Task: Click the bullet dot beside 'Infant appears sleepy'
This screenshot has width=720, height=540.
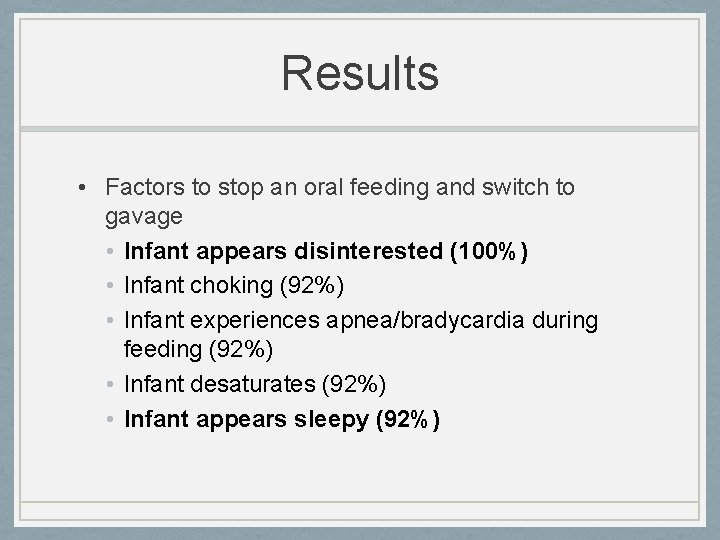Action: [110, 419]
